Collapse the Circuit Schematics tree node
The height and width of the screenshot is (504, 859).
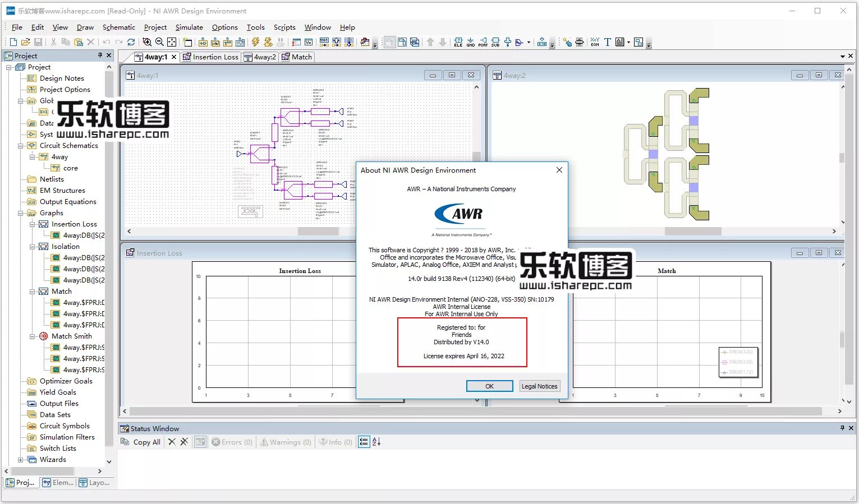20,146
